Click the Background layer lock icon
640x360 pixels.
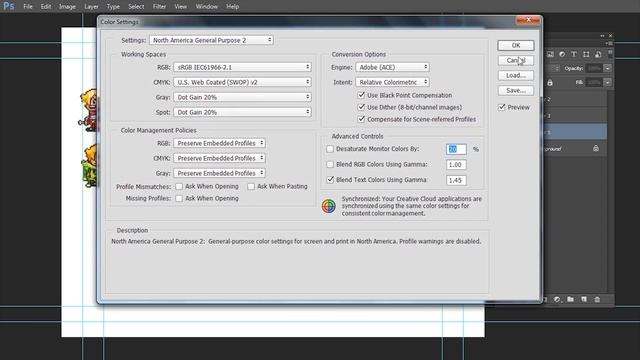[596, 148]
